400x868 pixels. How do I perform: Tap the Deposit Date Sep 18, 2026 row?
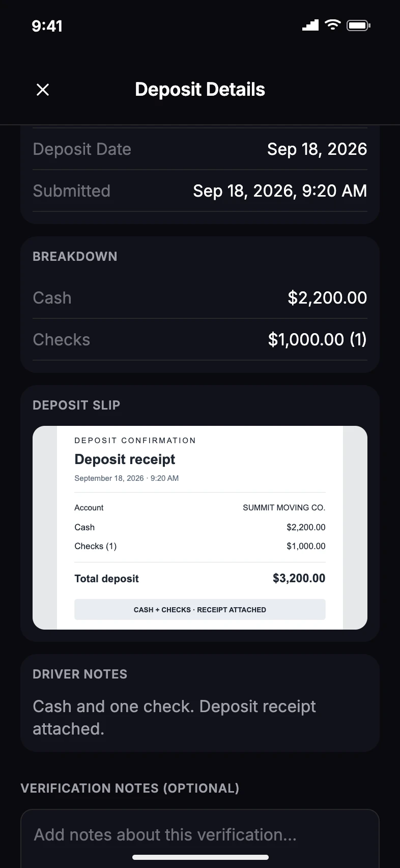pos(200,149)
